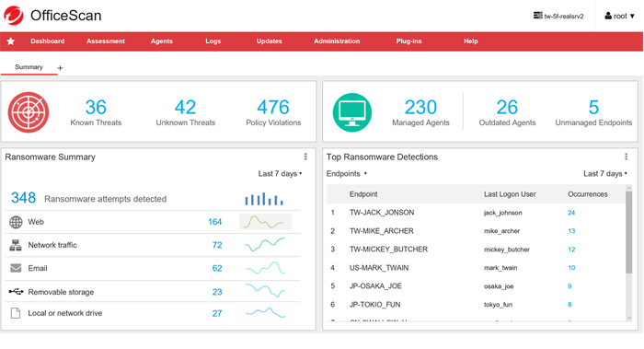Click the server icon beside tw-5f-realsrv2

click(x=537, y=16)
